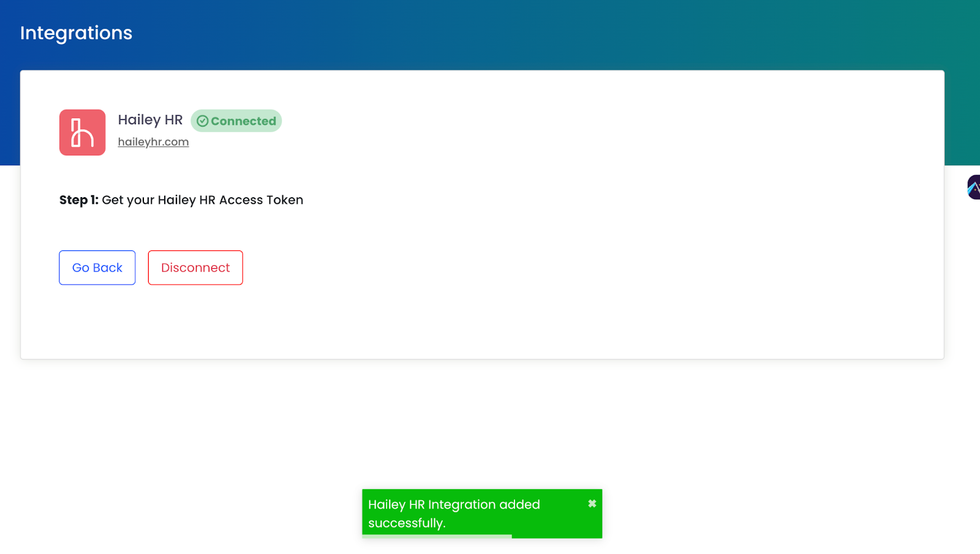Click the Hailey HR title text
The height and width of the screenshot is (554, 980).
pos(150,120)
